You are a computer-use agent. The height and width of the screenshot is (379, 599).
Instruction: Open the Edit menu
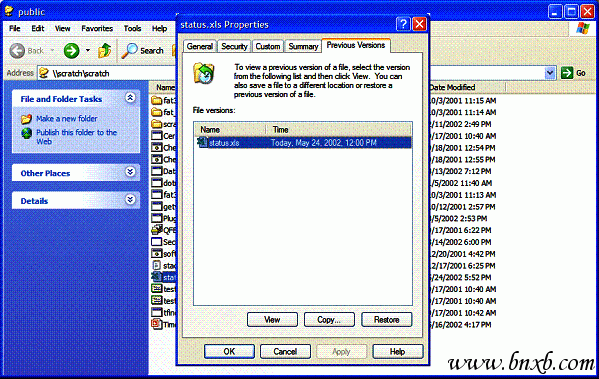pos(37,28)
